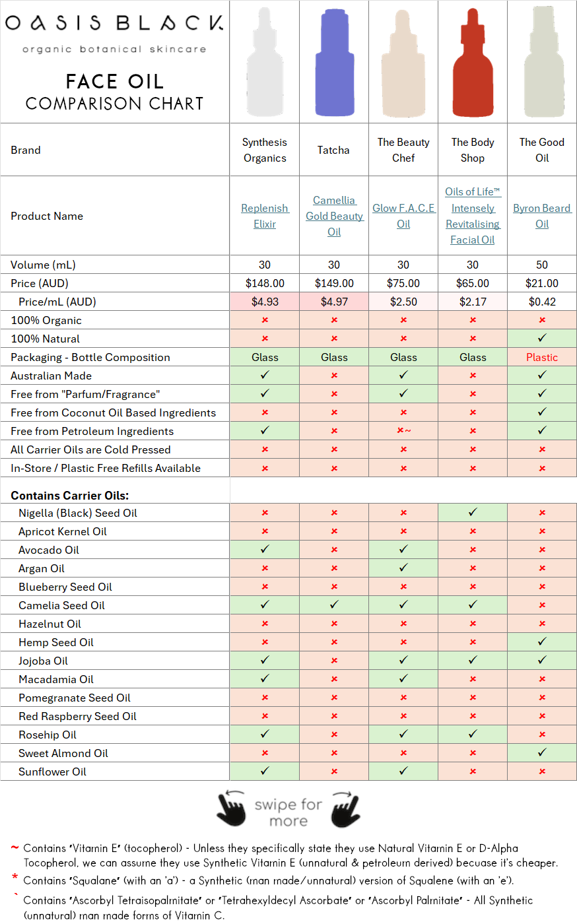Open the Replenish Elixir product link
This screenshot has width=577, height=924.
pyautogui.click(x=265, y=216)
